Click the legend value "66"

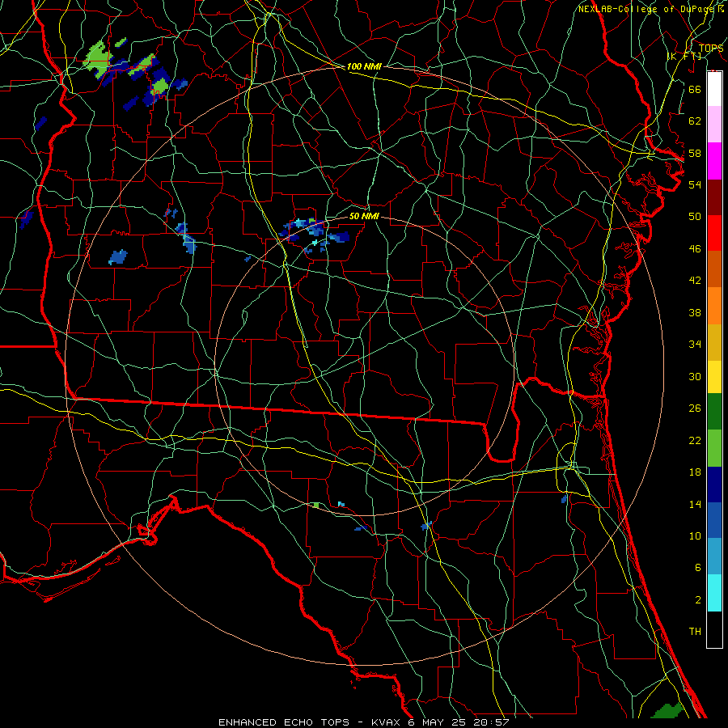tap(695, 89)
